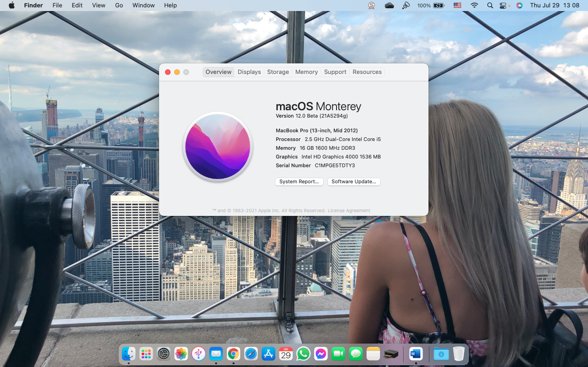Click the serial number C1MPGE5TDTY3
This screenshot has height=367, width=588.
[335, 166]
